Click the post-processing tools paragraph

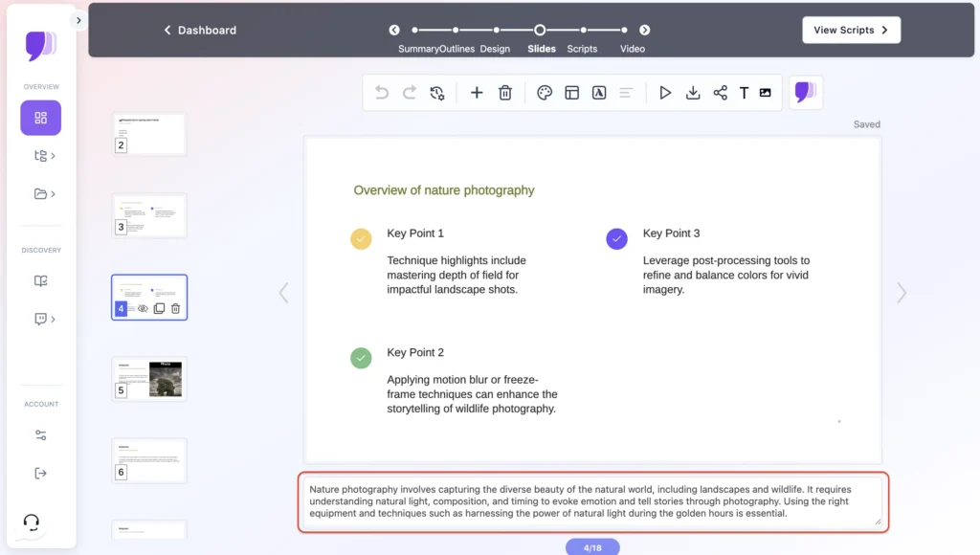click(726, 275)
